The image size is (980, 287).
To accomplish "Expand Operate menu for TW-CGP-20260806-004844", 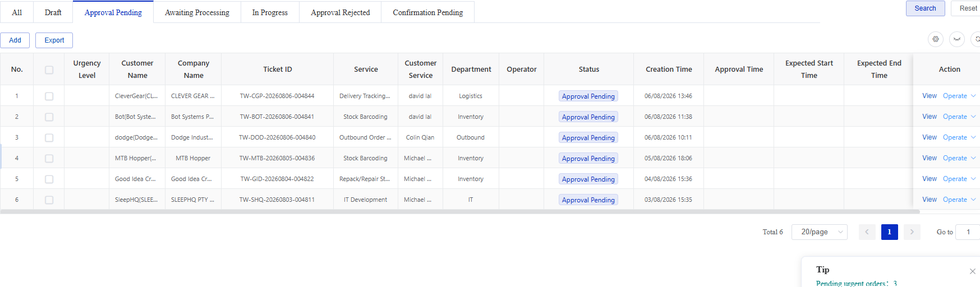I will (959, 96).
